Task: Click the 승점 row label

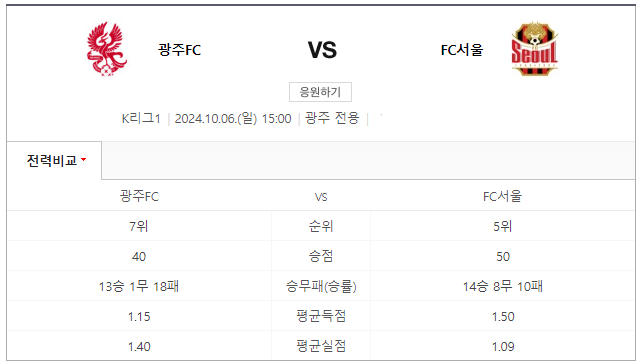Action: click(321, 256)
